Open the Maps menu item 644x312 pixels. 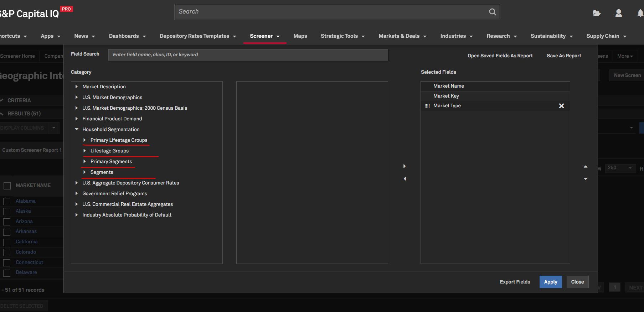(x=300, y=36)
